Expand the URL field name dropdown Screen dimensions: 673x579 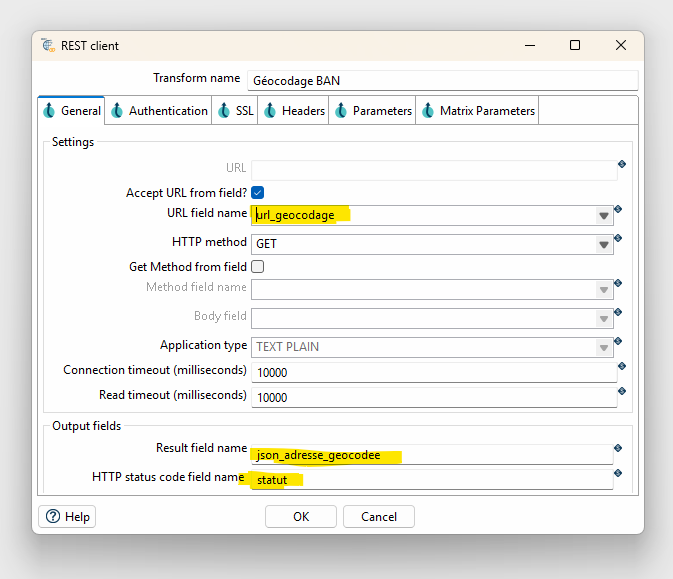tap(604, 216)
